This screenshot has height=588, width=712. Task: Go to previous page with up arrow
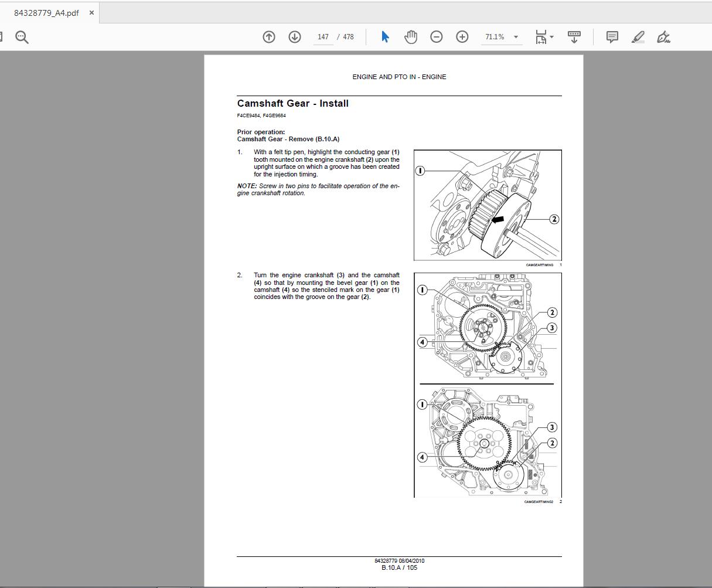269,37
